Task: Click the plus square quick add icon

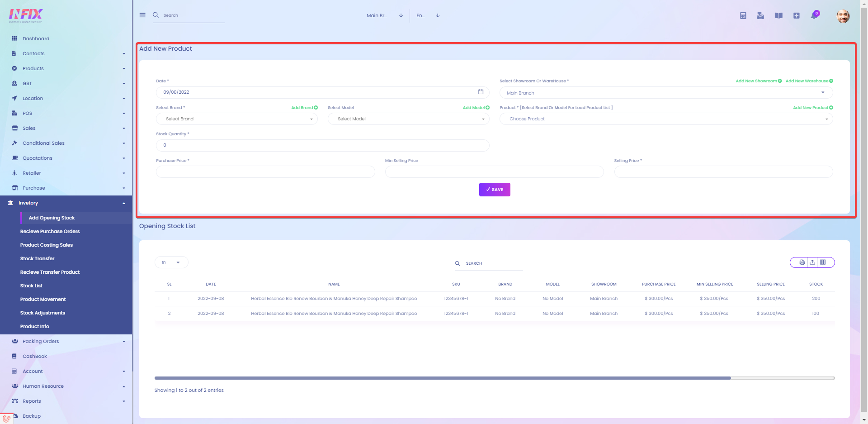Action: 797,15
